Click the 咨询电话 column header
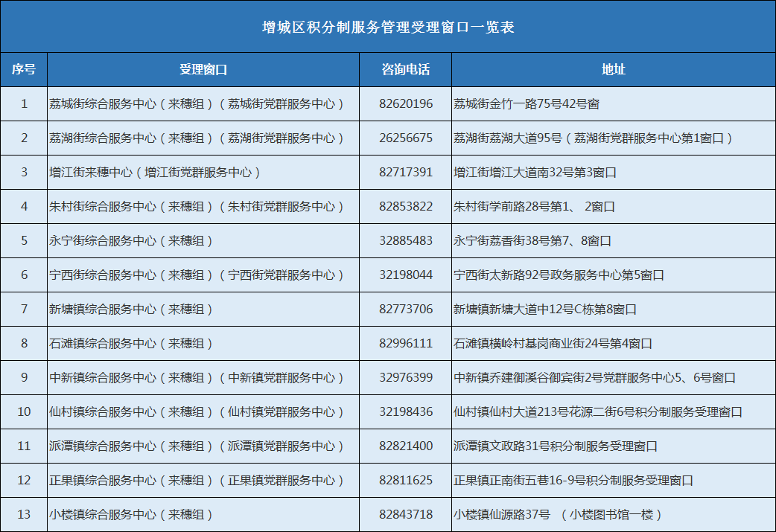This screenshot has height=532, width=776. [405, 69]
